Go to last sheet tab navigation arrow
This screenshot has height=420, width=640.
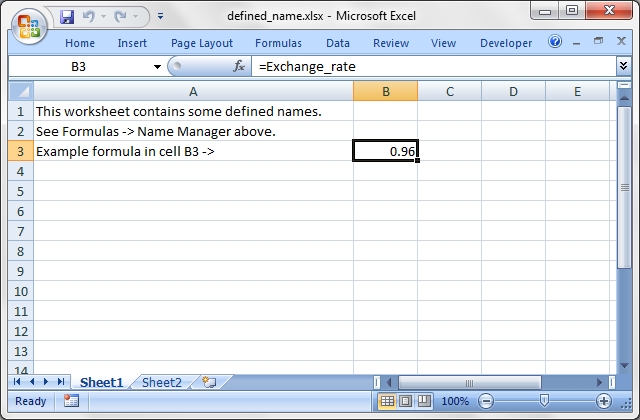pos(61,382)
